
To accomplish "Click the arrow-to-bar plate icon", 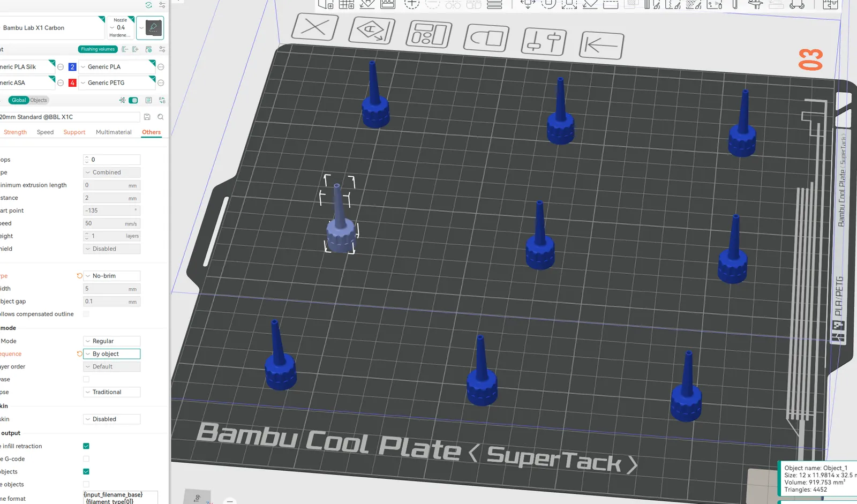I will 601,45.
